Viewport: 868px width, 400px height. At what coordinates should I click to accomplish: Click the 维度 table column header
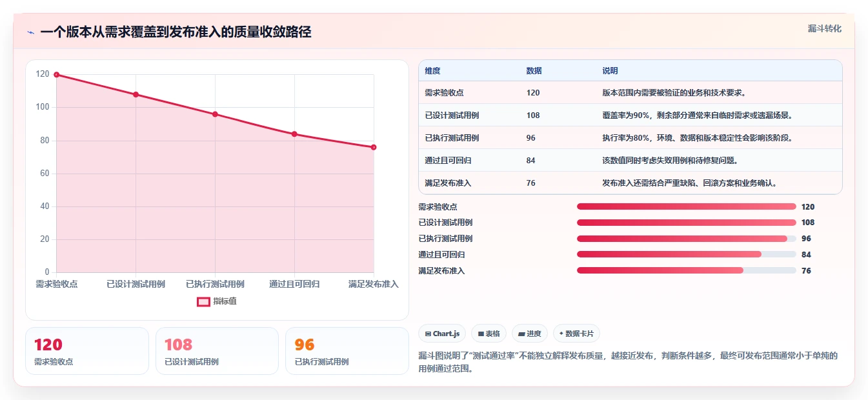432,71
